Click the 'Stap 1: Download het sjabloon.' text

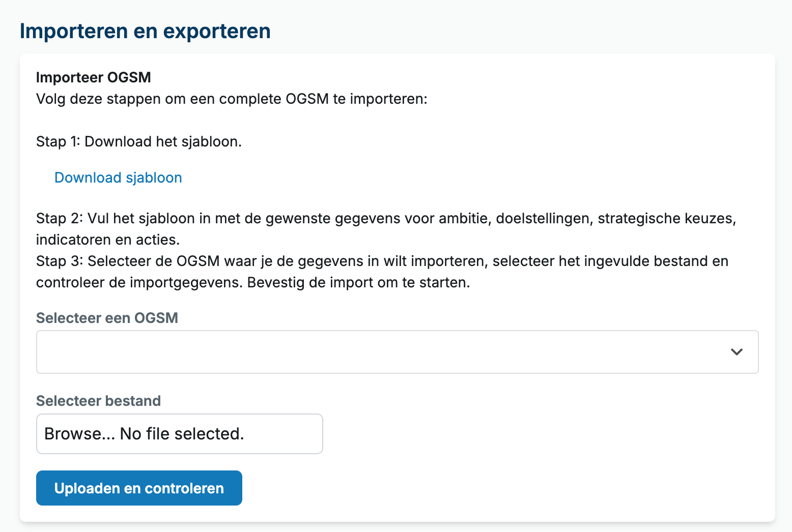(x=139, y=141)
